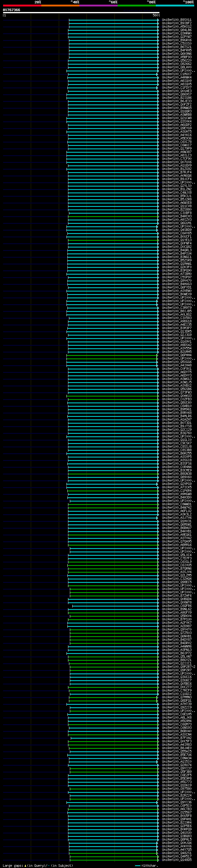This screenshot has height=868, width=197.
Task: Click the UniRef100_C6XGL9 label
Action: (177, 562)
